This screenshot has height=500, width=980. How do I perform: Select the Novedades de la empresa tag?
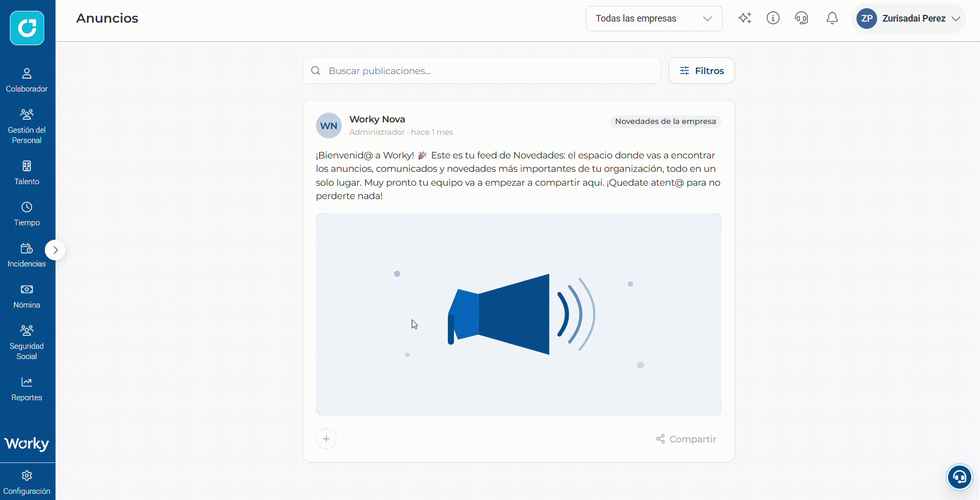(666, 121)
